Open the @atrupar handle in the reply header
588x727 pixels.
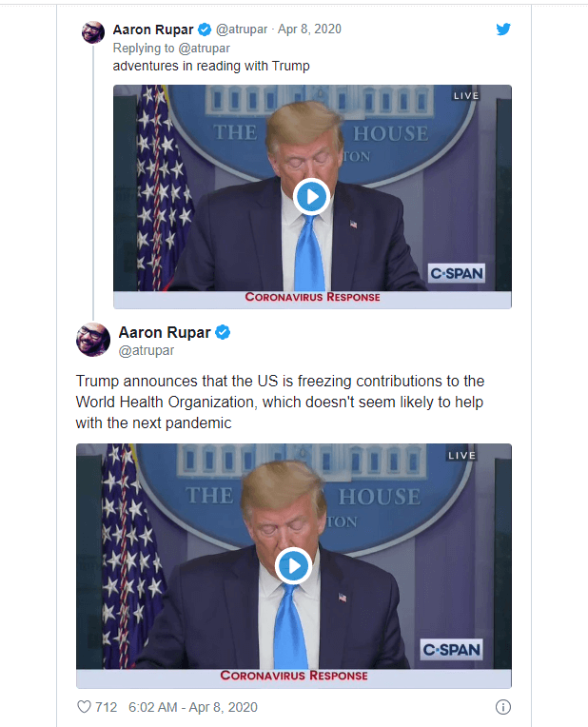pyautogui.click(x=242, y=29)
